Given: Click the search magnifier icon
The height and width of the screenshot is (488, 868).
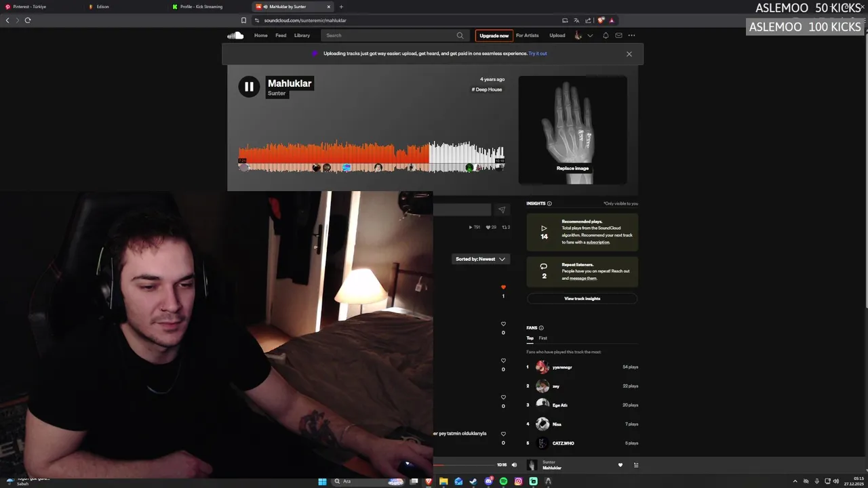Looking at the screenshot, I should click(x=460, y=35).
